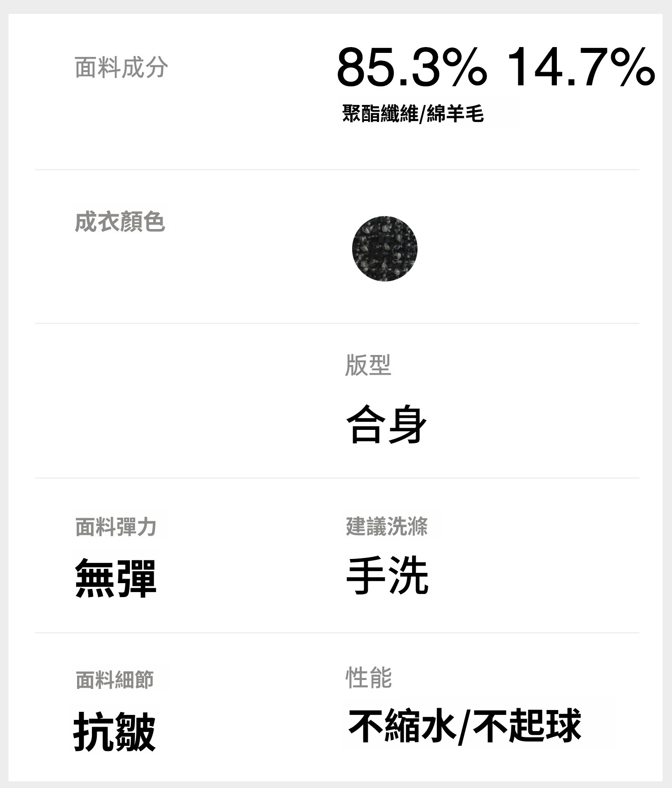Select the 抗皺 fabric detail value
The image size is (672, 788).
(115, 732)
